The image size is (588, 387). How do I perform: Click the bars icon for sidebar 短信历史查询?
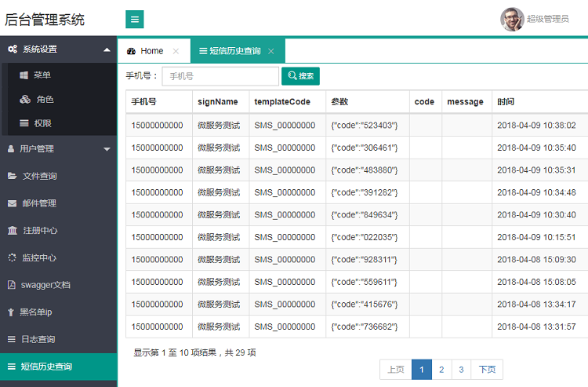[x=12, y=367]
